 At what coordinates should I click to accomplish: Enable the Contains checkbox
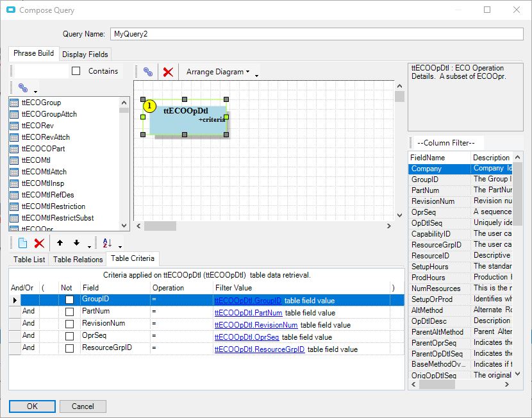point(76,71)
